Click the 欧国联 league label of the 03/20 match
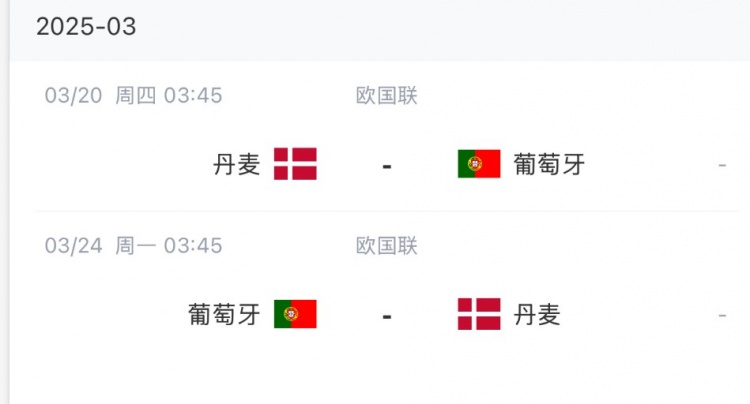This screenshot has height=404, width=750. point(387,96)
